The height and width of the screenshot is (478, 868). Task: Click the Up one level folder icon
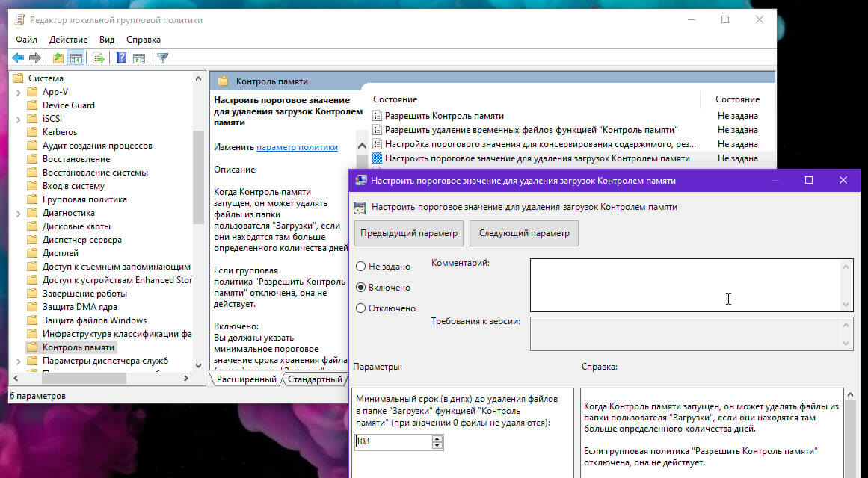[x=58, y=58]
